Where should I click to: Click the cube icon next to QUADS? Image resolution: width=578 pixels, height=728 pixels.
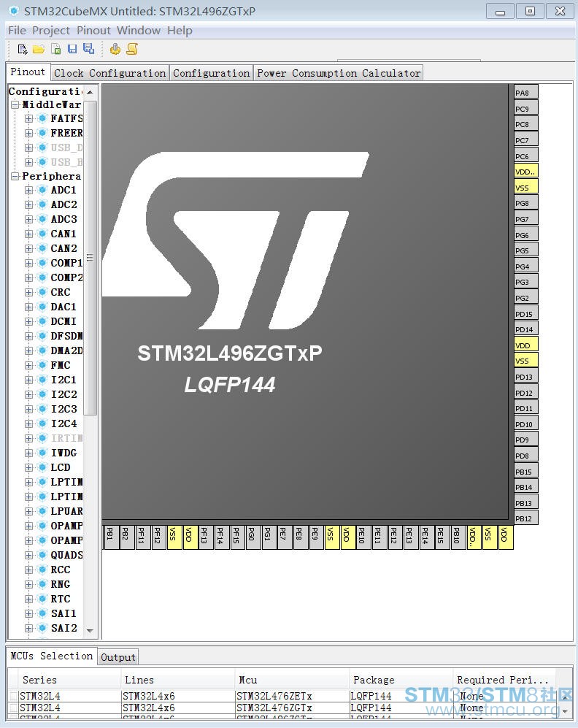pos(42,555)
